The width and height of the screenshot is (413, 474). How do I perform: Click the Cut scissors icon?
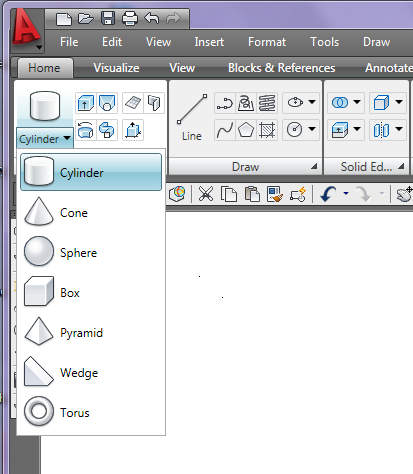(206, 194)
